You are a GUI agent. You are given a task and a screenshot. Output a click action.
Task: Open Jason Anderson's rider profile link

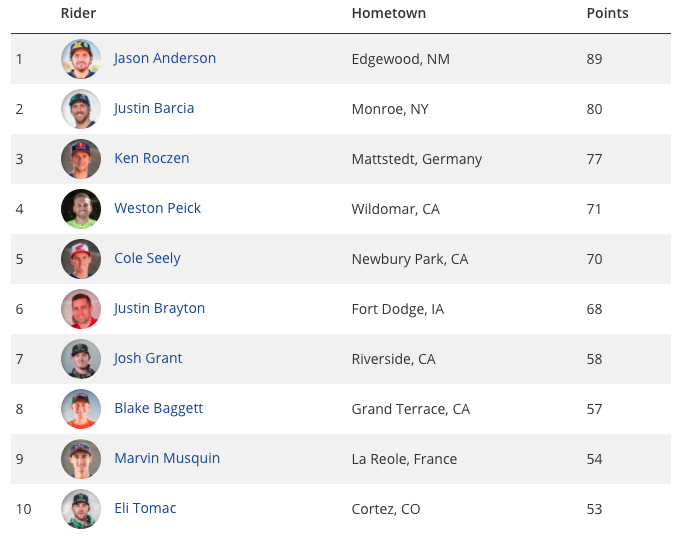point(165,58)
